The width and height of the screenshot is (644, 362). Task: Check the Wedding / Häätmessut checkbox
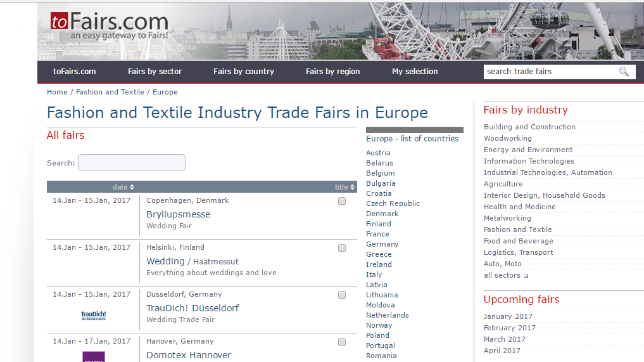click(342, 248)
